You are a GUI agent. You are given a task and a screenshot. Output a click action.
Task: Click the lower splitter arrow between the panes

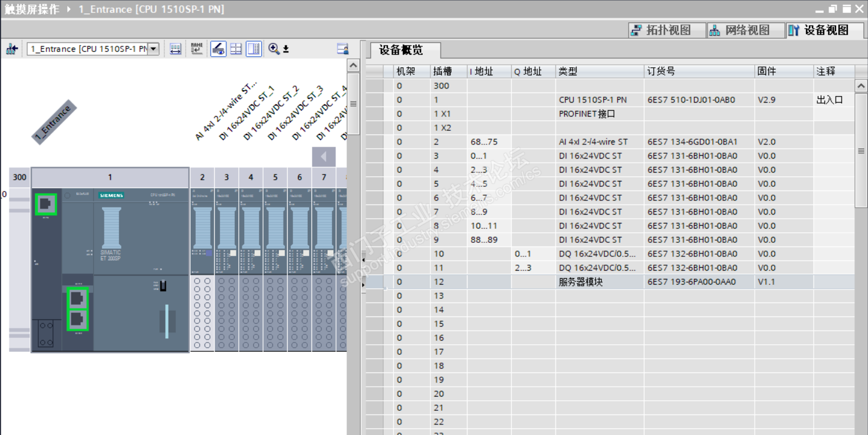point(363,285)
